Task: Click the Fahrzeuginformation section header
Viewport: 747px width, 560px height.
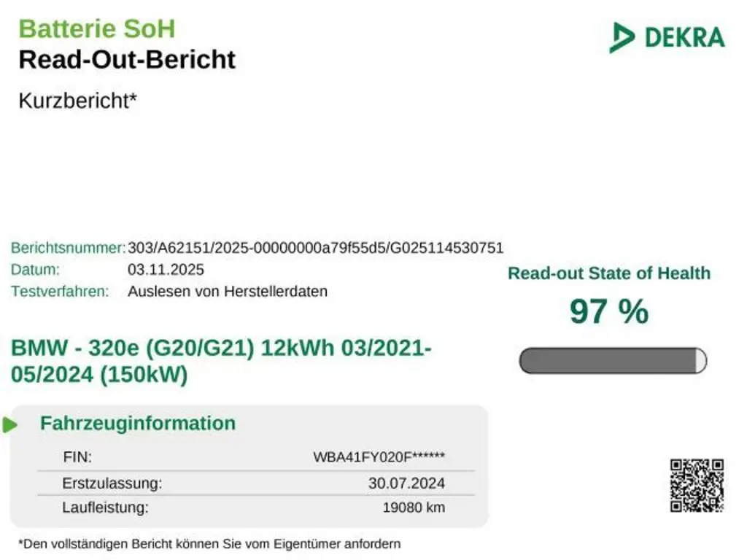Action: click(x=138, y=423)
